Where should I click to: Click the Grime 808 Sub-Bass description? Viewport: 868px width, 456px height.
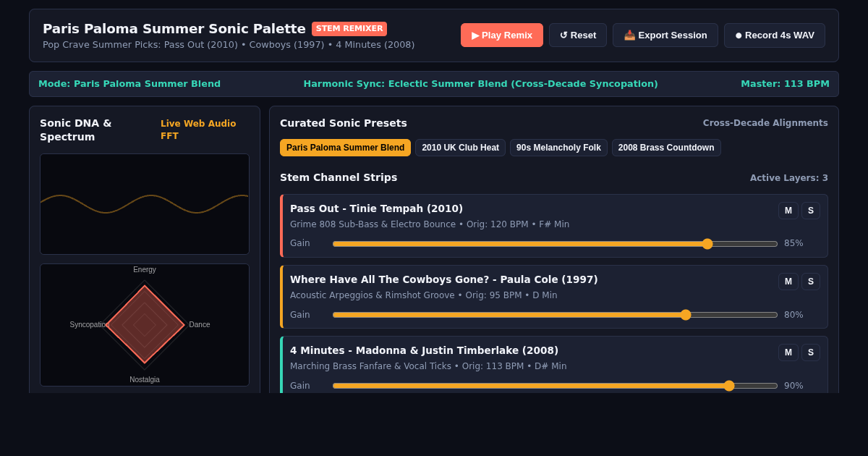430,224
